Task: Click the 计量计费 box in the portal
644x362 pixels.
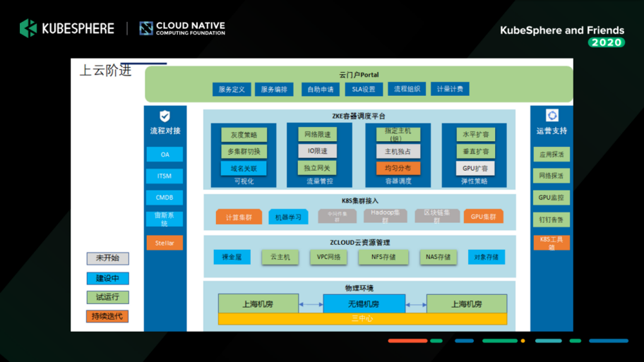Action: point(450,90)
